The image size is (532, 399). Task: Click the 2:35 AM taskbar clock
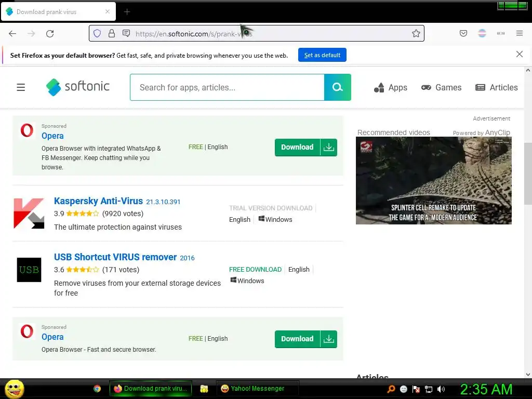click(486, 389)
